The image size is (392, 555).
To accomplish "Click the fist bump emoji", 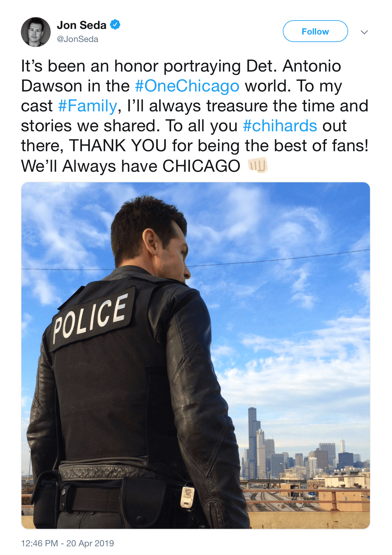I will coord(258,165).
